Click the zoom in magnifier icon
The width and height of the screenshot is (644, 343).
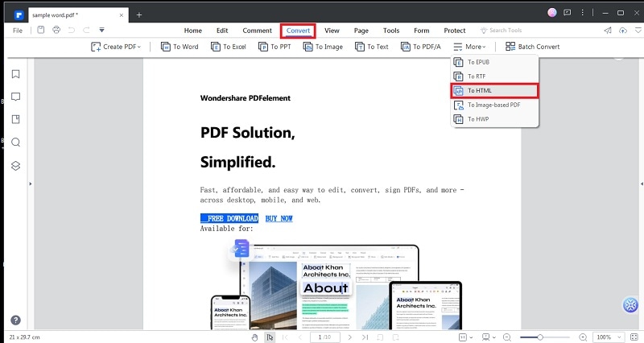[583, 337]
